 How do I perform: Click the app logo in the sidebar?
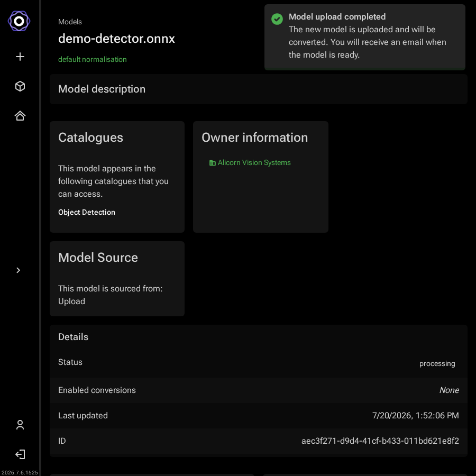(x=19, y=21)
